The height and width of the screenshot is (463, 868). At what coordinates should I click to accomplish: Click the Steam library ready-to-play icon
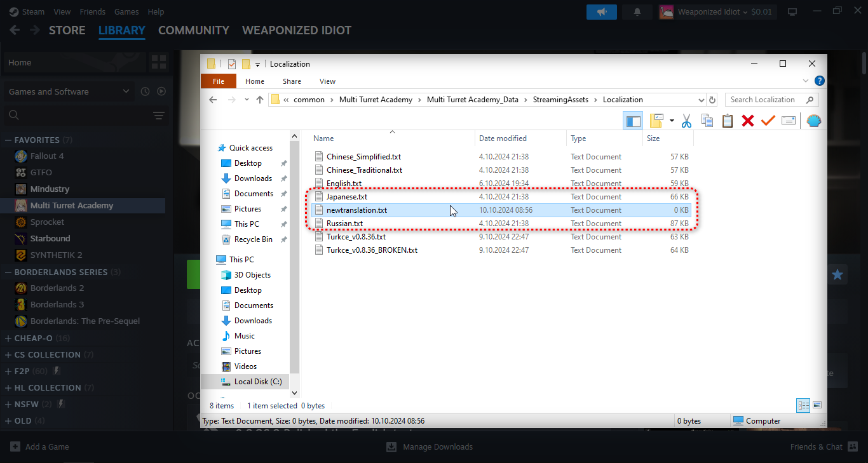click(x=161, y=91)
